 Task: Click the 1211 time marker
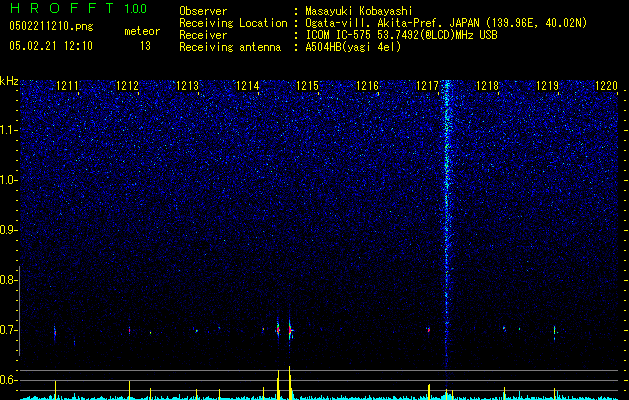[67, 86]
